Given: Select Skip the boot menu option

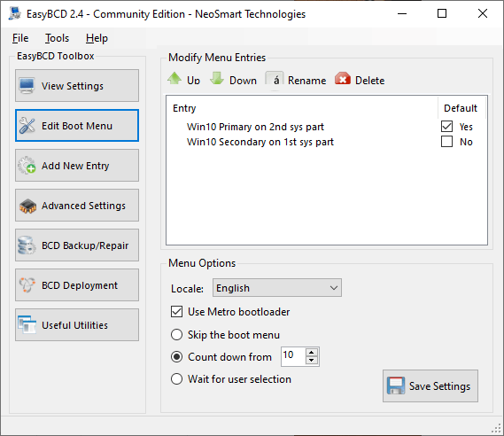Looking at the screenshot, I should click(x=177, y=334).
